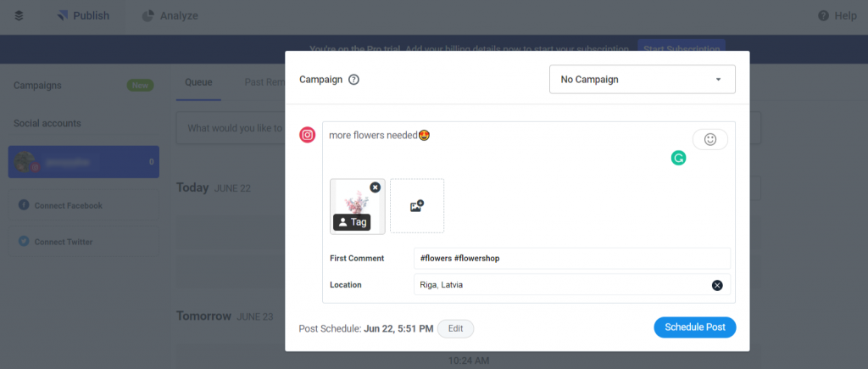Select the connected Instagram account in the sidebar

84,162
